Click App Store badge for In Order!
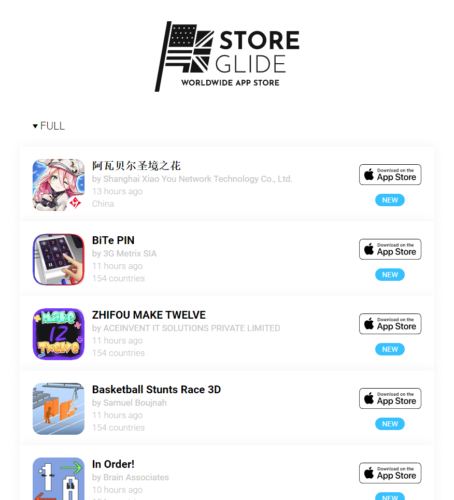The width and height of the screenshot is (454, 500). [390, 473]
